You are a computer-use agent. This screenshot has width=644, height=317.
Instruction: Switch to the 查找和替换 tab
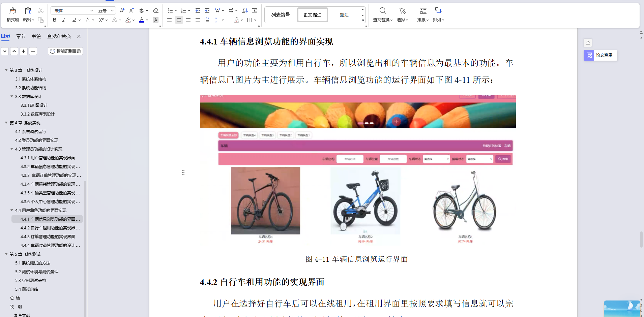[59, 36]
